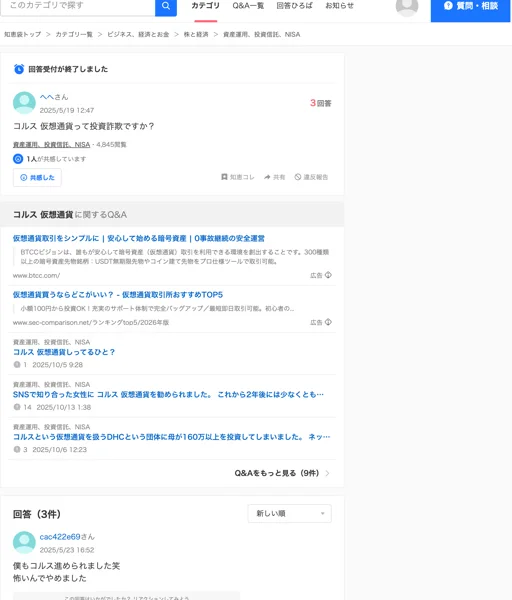Open the お知らせ tab
This screenshot has width=512, height=600.
click(x=339, y=6)
